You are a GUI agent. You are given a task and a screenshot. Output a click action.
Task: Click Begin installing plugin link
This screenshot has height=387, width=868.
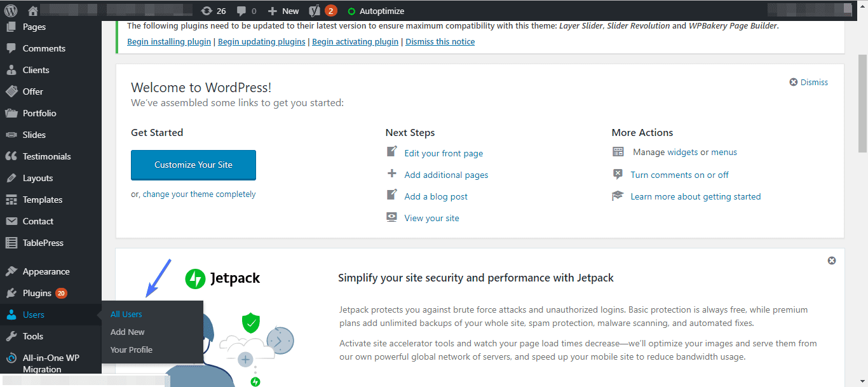pos(169,41)
